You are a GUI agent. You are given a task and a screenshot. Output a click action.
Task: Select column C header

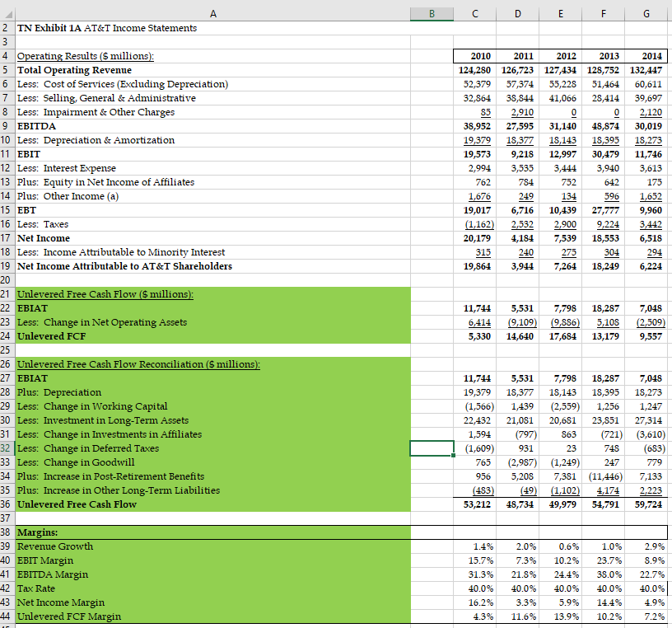pos(475,14)
